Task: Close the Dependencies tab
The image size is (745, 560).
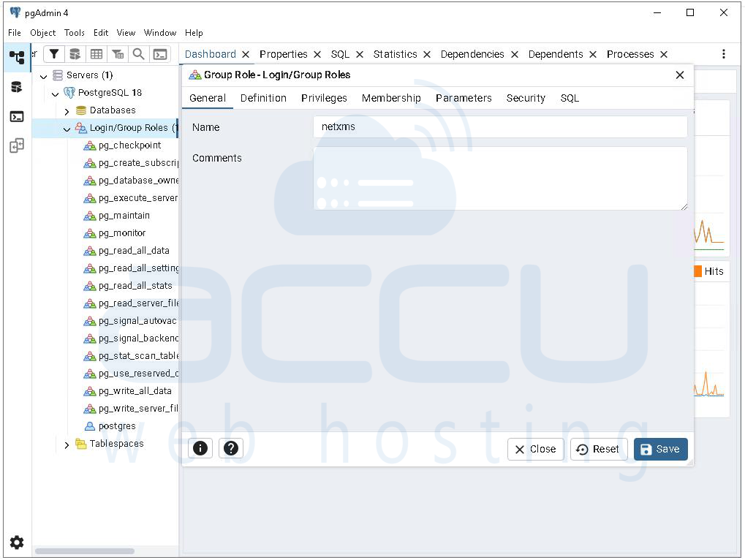Action: (x=515, y=55)
